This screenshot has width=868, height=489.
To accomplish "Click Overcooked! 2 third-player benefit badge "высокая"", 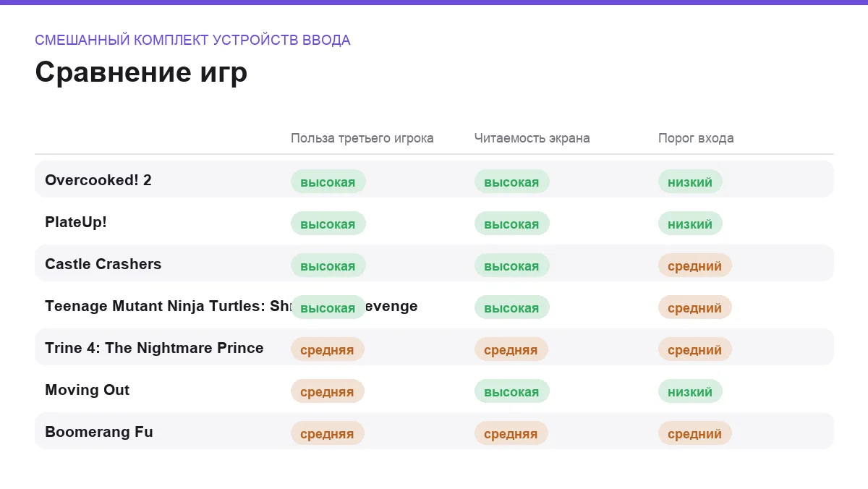I will 328,182.
